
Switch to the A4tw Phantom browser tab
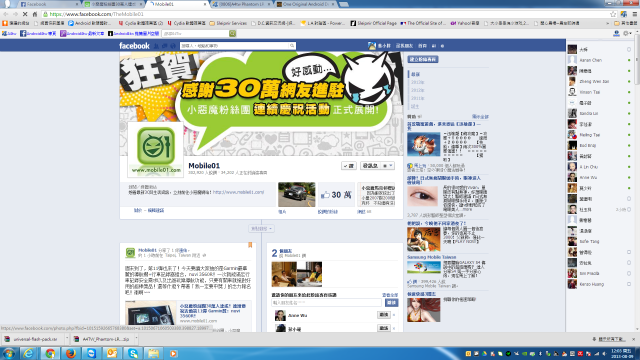pos(241,4)
